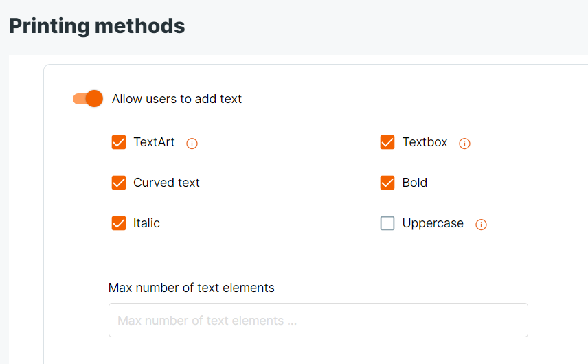
Task: Click the 'TextArt' label text
Action: 154,142
